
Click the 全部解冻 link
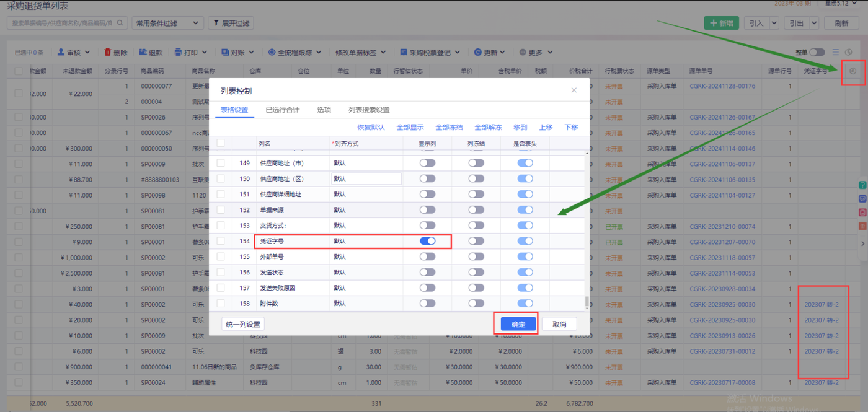[x=489, y=127]
